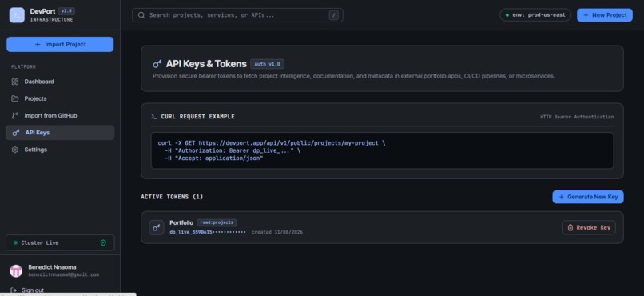Click the HTTP Bearer Authentication label
This screenshot has width=644, height=296.
pyautogui.click(x=577, y=117)
